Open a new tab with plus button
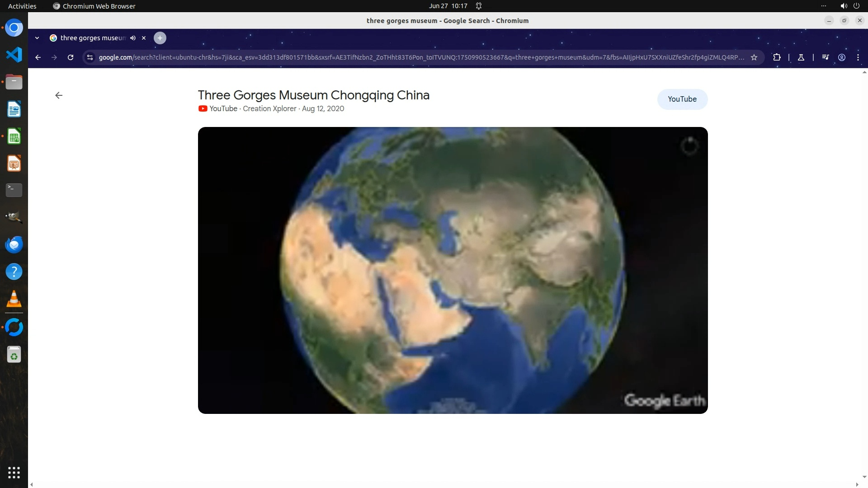 tap(160, 38)
